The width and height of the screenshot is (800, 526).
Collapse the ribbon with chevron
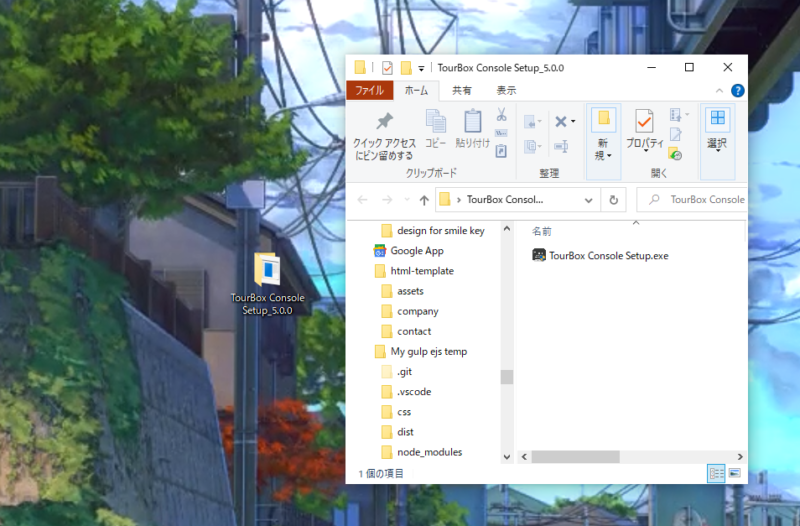pos(719,91)
